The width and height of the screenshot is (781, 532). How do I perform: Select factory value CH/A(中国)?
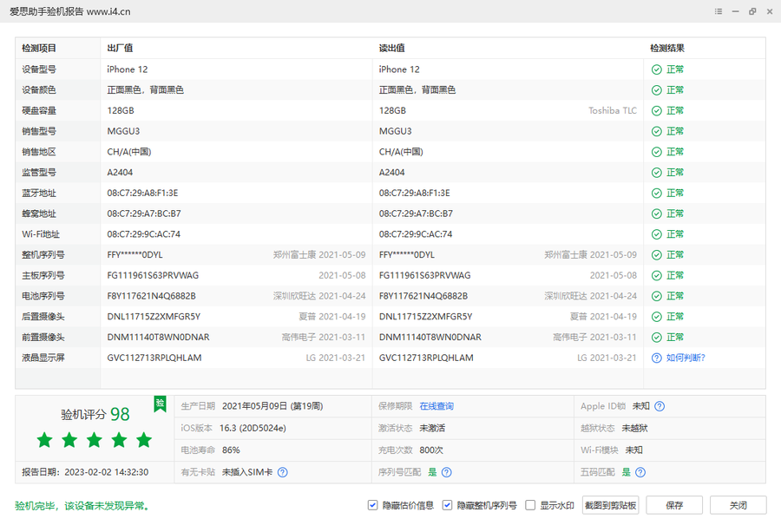pos(129,152)
